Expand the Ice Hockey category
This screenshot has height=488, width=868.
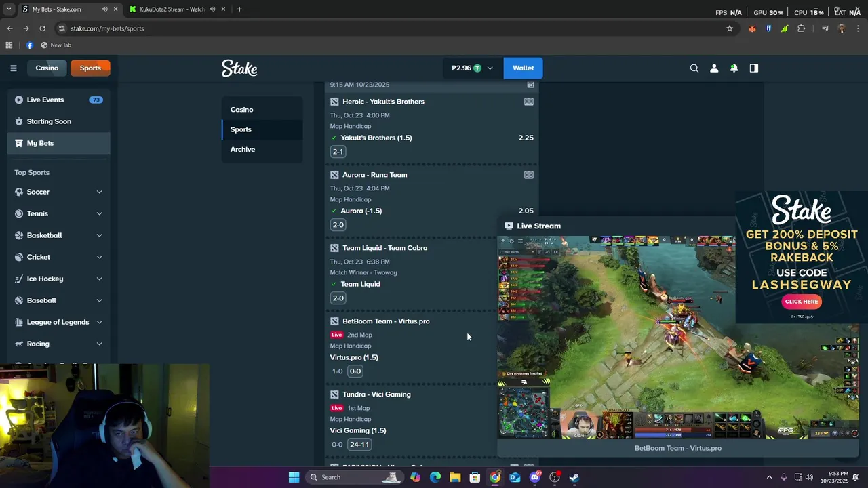pos(99,279)
